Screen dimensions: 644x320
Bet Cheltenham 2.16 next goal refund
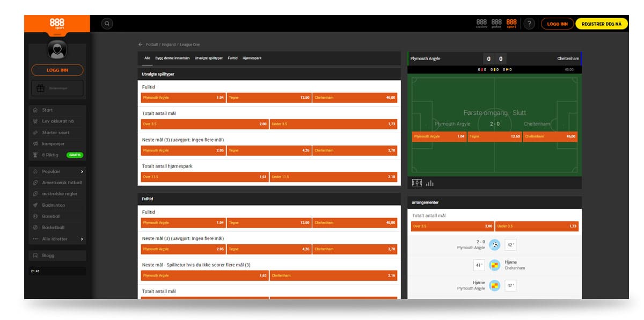click(x=334, y=275)
